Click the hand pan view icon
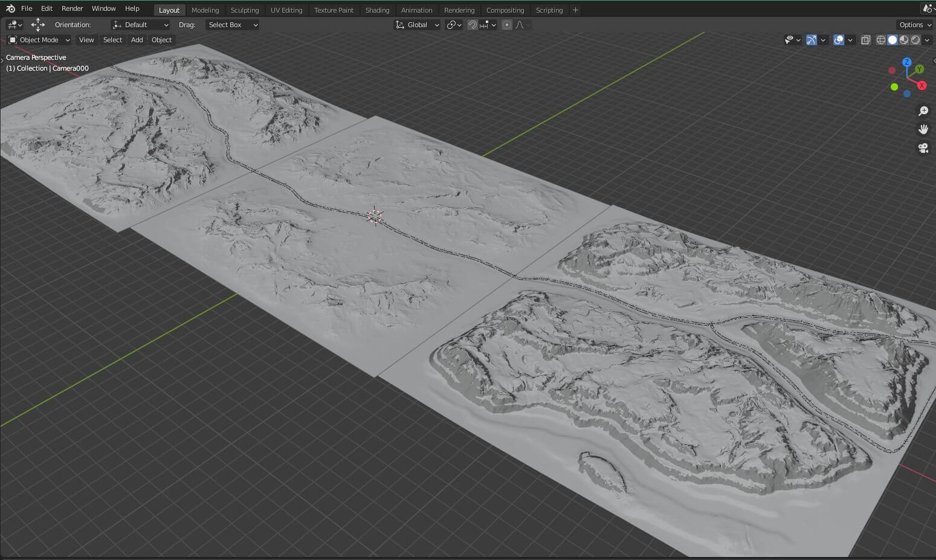Viewport: 936px width, 560px height. (923, 129)
